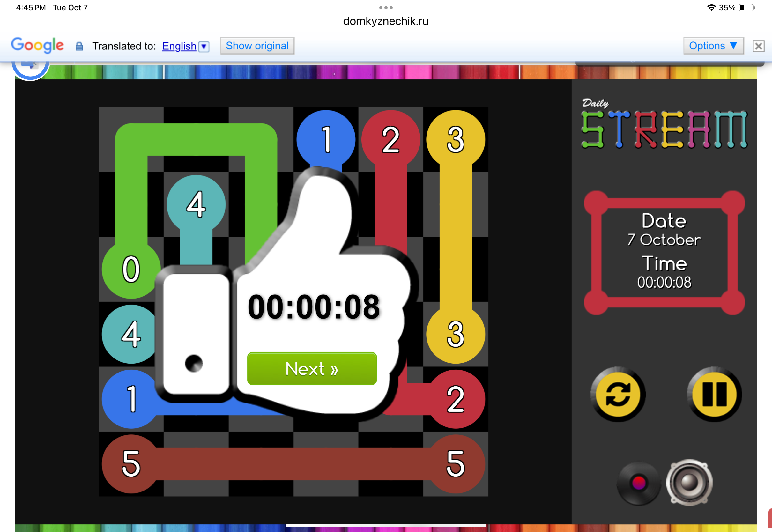Select the yellow number 3 top node
Image resolution: width=772 pixels, height=532 pixels.
point(455,139)
